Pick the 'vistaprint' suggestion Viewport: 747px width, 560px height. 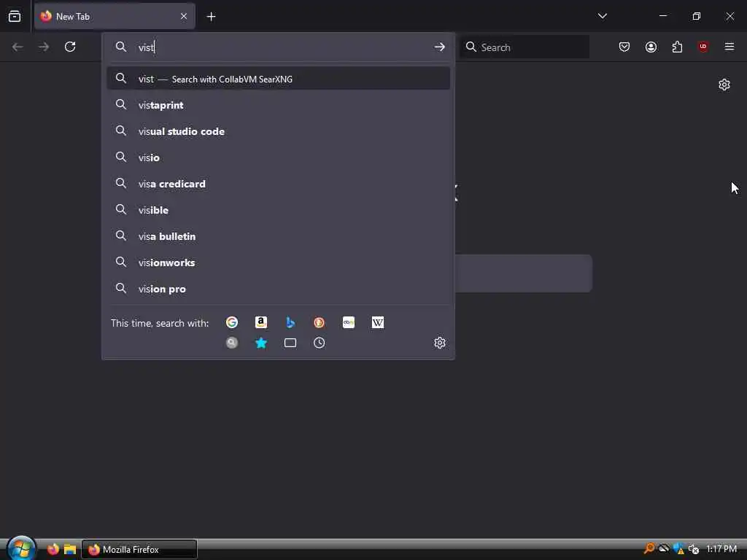click(x=278, y=105)
